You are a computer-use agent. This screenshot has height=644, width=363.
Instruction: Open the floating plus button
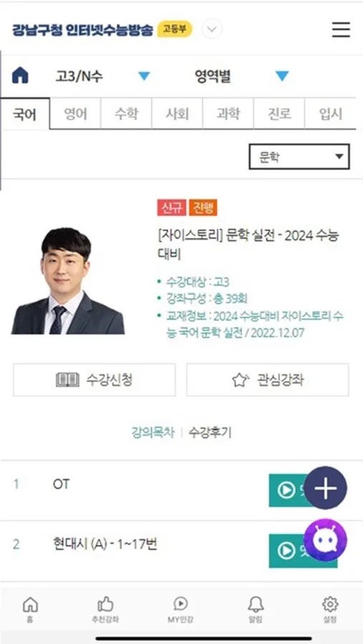[x=326, y=488]
